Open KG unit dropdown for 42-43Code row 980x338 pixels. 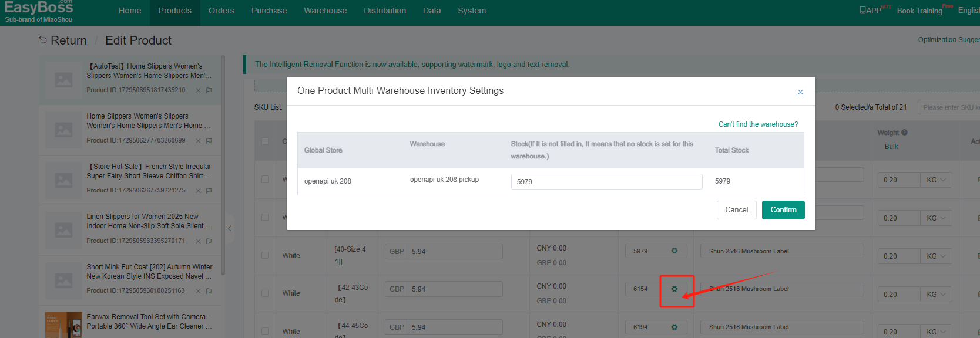coord(936,295)
